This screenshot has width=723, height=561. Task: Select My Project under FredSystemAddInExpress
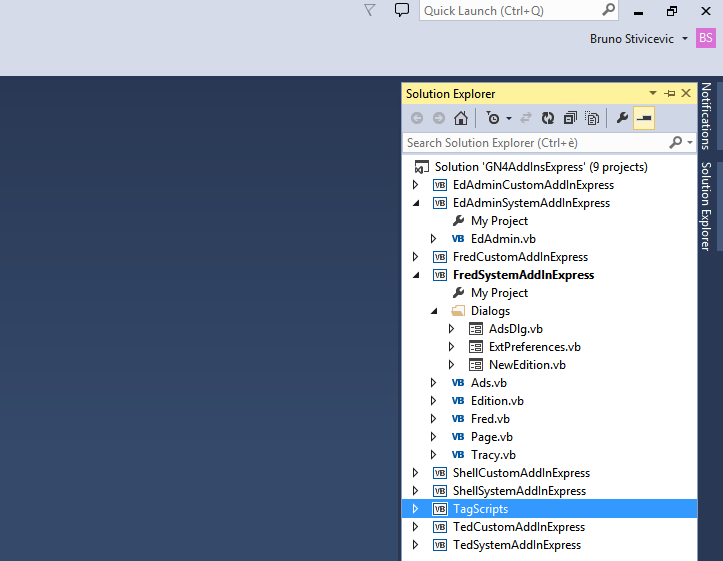tap(499, 293)
